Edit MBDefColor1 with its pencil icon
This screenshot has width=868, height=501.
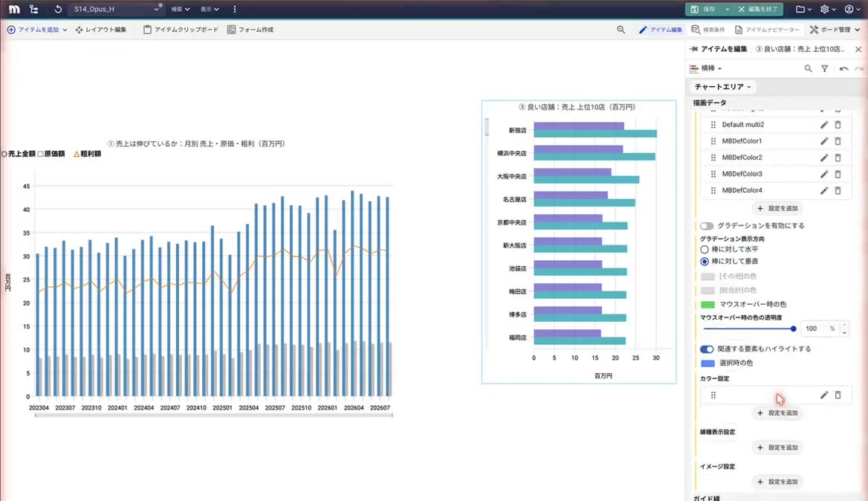tap(823, 141)
